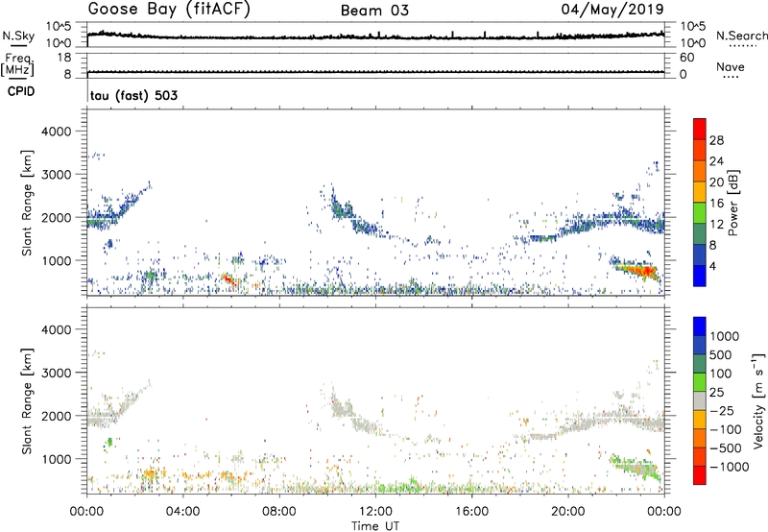Click the "16:00" time tick label
768x532 pixels.
471,512
